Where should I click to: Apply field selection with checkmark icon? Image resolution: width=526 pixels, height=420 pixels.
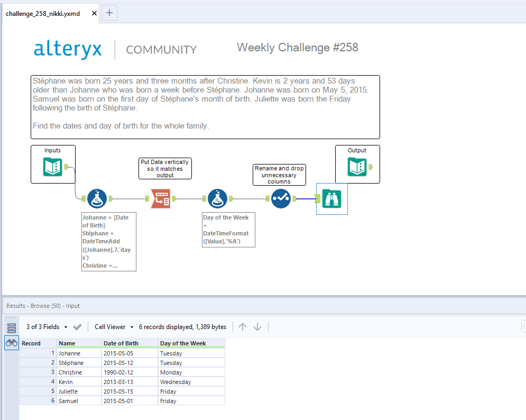point(77,327)
